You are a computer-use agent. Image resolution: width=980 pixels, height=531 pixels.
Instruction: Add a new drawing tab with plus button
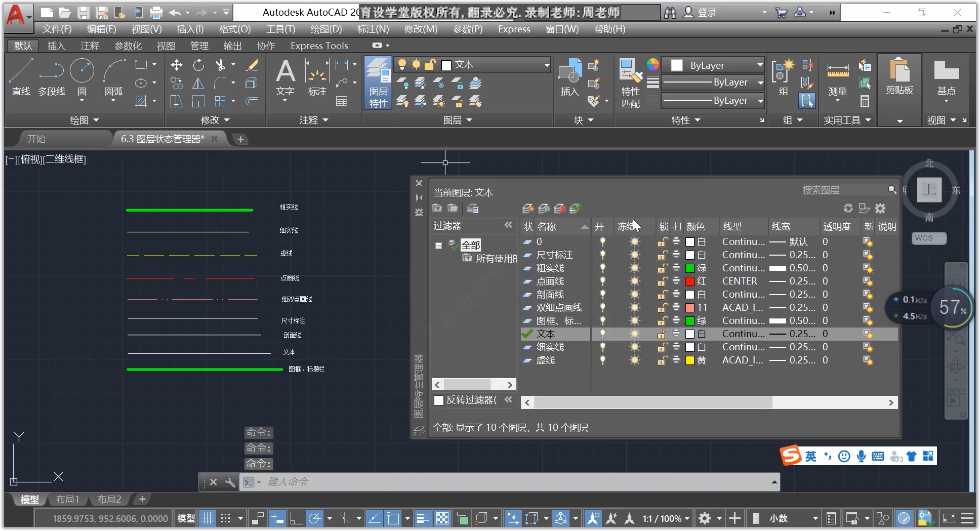240,139
